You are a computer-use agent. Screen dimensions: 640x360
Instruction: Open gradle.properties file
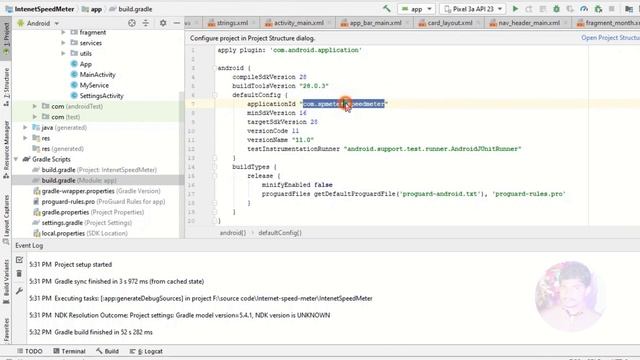coord(89,212)
